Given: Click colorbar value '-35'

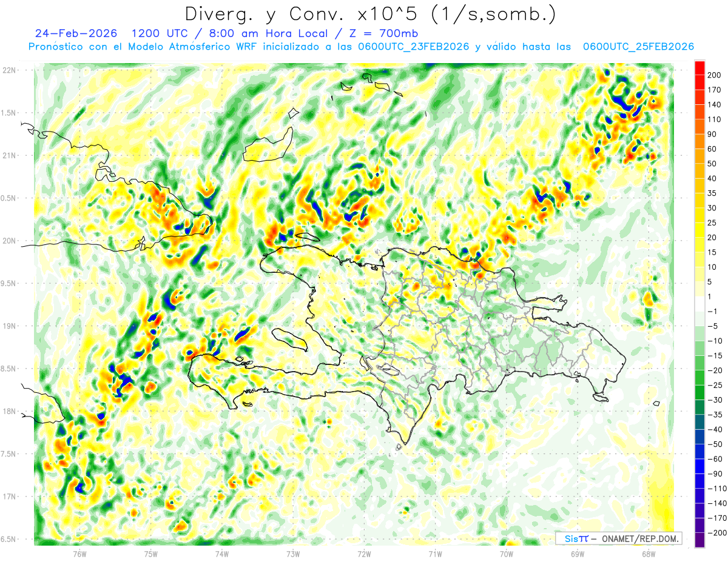Looking at the screenshot, I should tap(715, 415).
